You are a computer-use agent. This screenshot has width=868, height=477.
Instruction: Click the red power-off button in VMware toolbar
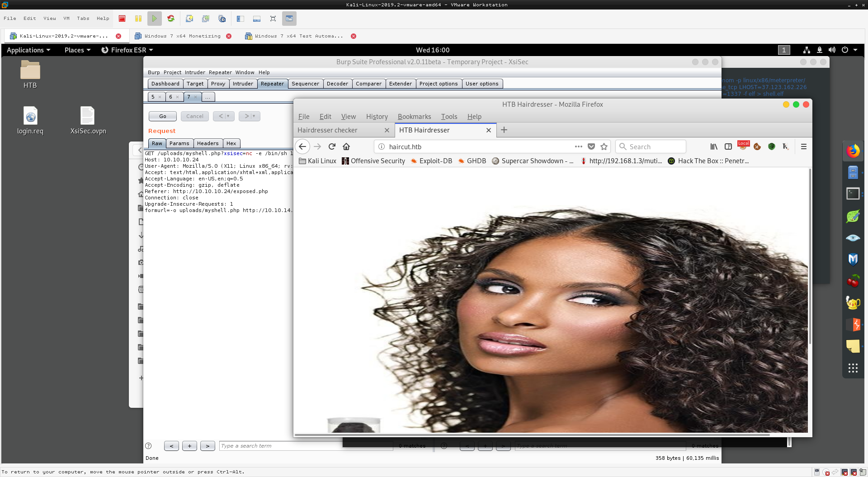tap(122, 19)
